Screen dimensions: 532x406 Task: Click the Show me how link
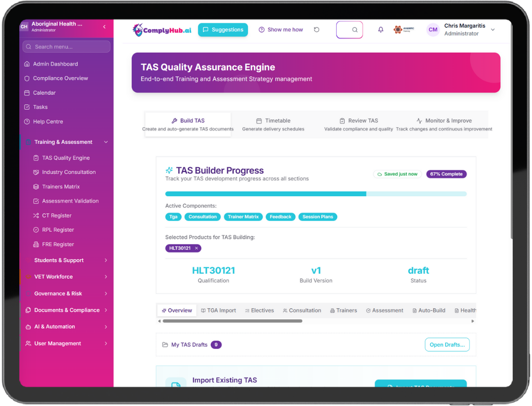(281, 30)
